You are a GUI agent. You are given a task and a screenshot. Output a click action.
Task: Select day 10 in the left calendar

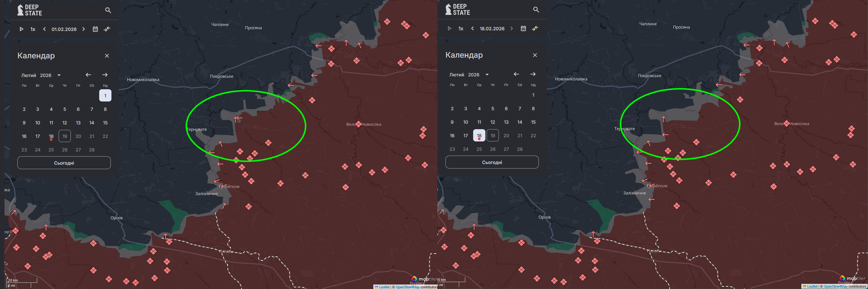[x=38, y=123]
